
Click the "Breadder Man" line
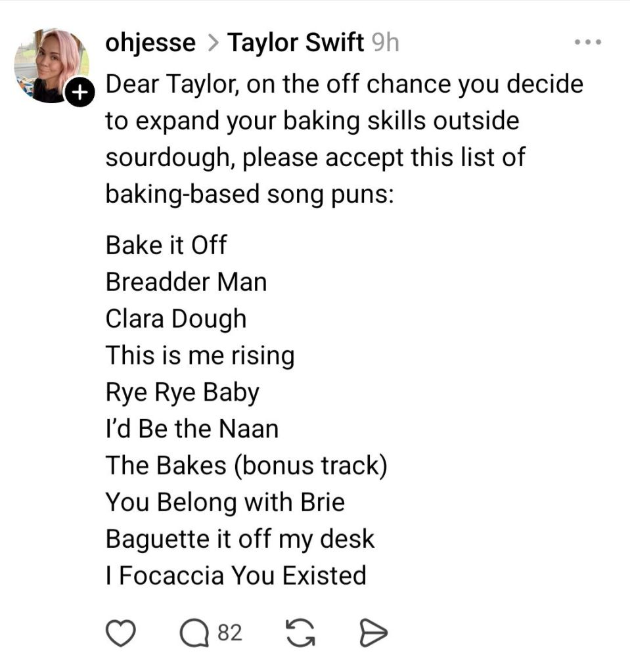pos(187,282)
